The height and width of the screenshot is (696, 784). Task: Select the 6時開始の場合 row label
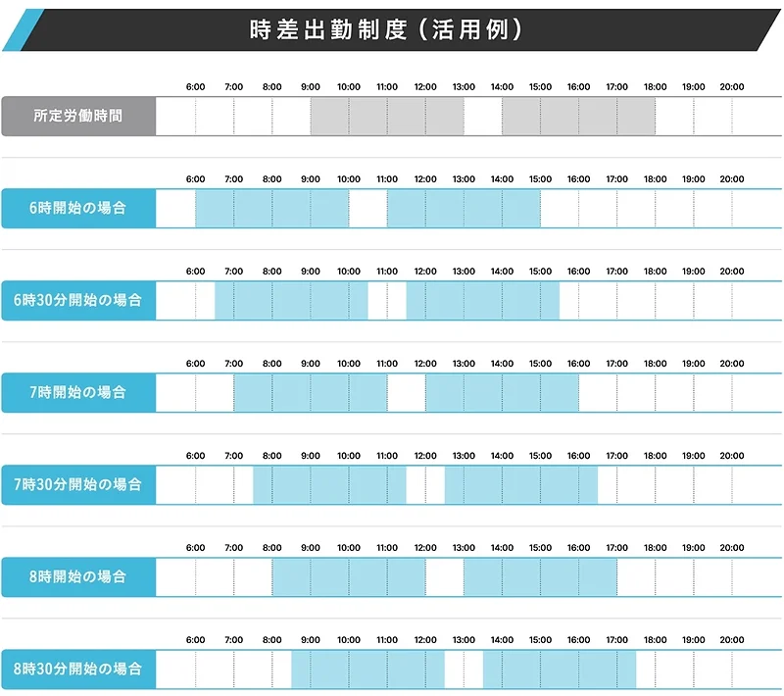coord(78,208)
